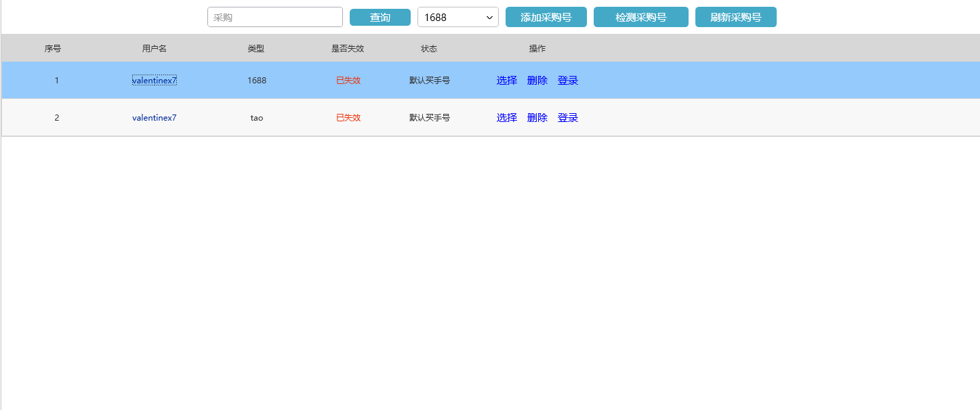Click the 默认买手号 status of row 2
980x410 pixels.
coord(428,117)
